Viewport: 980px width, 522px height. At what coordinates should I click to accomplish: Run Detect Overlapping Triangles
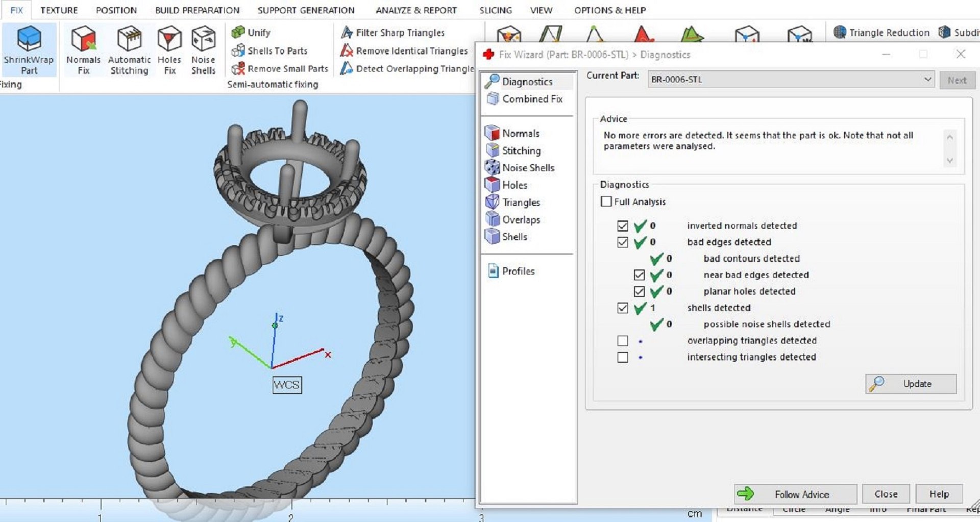(x=407, y=68)
